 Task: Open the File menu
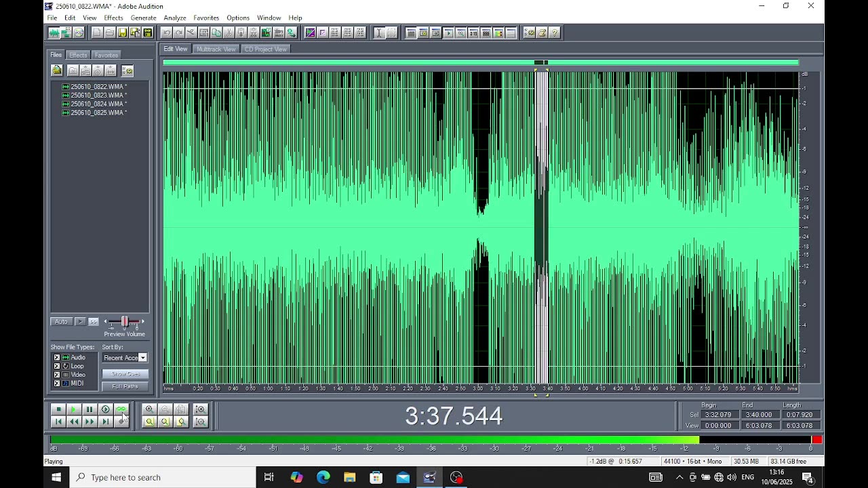pos(52,18)
